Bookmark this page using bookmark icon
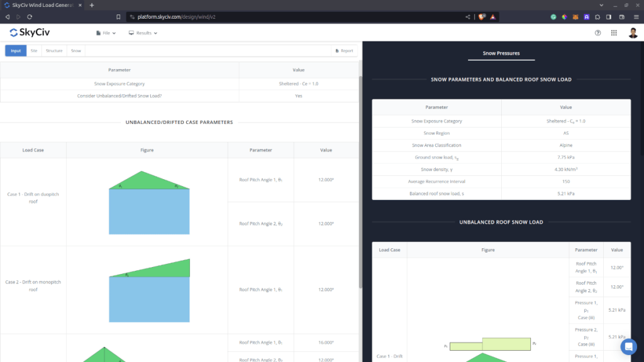 point(118,17)
